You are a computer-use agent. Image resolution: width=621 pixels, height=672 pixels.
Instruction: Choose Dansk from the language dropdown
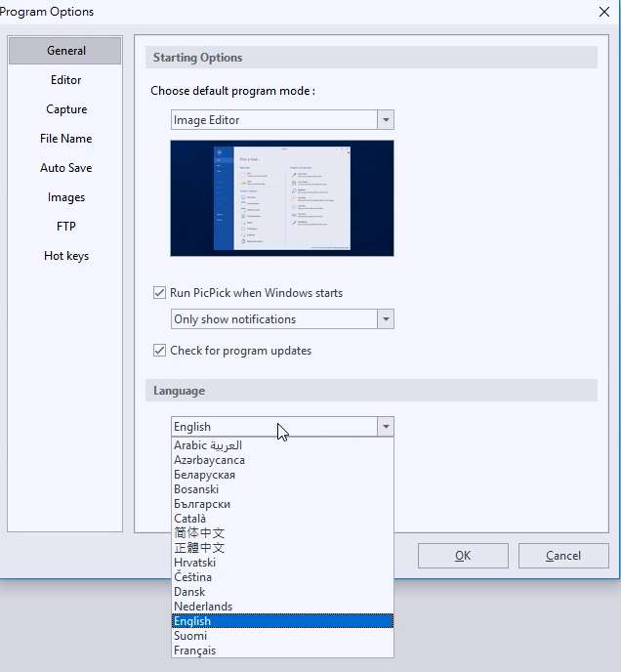click(x=189, y=592)
